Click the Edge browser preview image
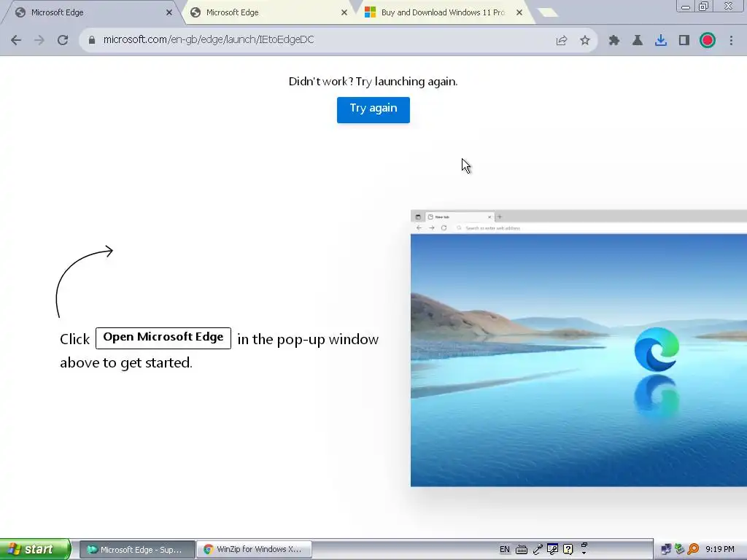Screen dimensions: 747x560 [x=578, y=348]
